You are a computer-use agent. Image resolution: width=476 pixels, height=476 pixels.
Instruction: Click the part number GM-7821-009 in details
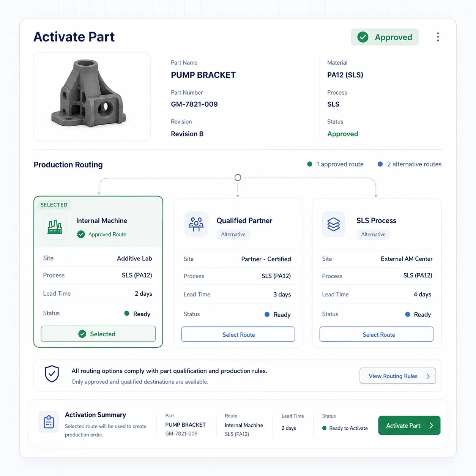coord(194,104)
